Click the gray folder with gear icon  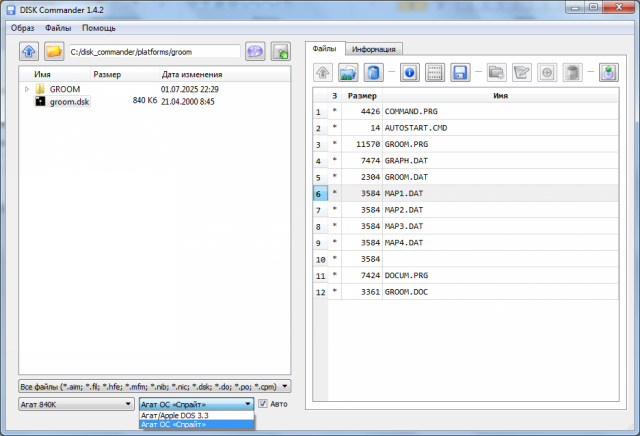pyautogui.click(x=497, y=73)
